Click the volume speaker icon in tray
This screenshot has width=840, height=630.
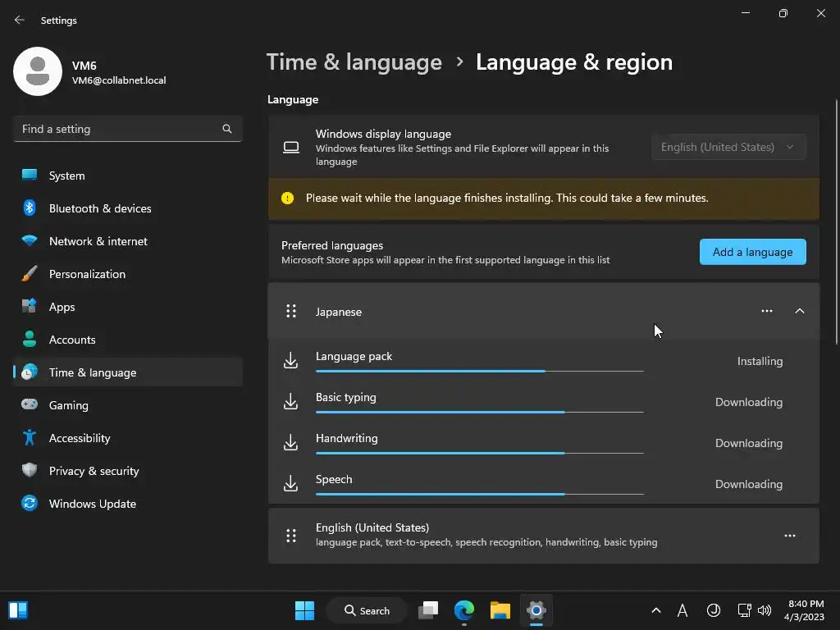[765, 610]
